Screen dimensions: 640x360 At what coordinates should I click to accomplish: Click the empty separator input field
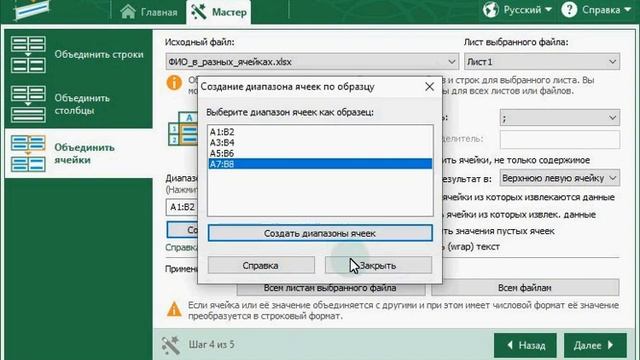coord(560,139)
